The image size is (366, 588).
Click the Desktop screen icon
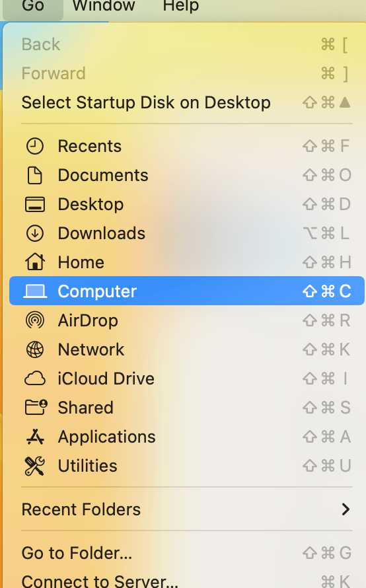[35, 204]
